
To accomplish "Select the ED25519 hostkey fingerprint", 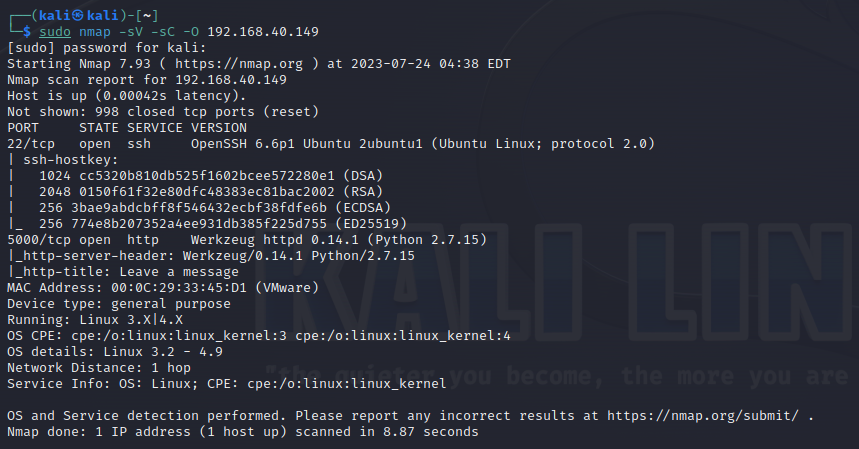I will 199,224.
